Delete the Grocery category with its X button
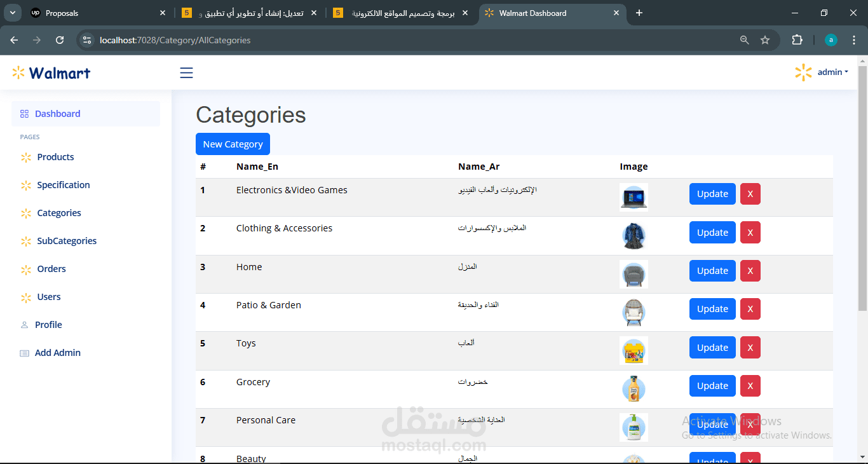This screenshot has height=464, width=868. point(750,385)
